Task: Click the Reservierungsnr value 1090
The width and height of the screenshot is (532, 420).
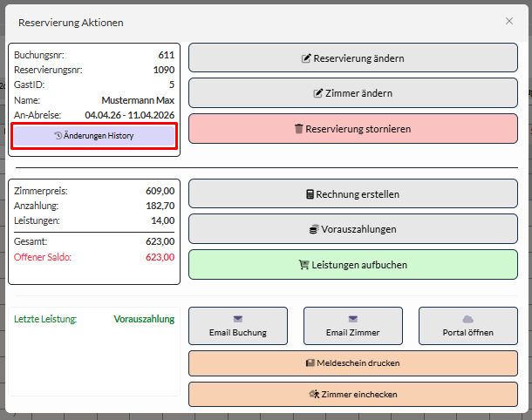Action: pos(163,70)
